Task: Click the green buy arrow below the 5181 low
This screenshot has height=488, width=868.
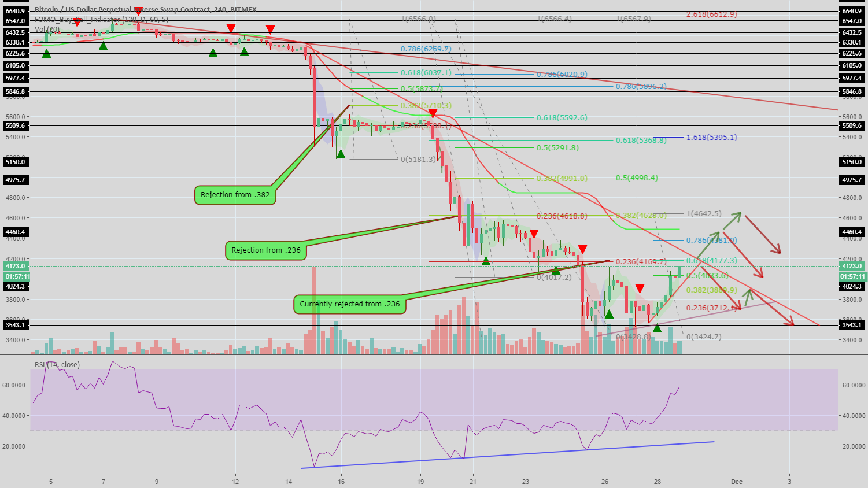Action: click(x=341, y=154)
